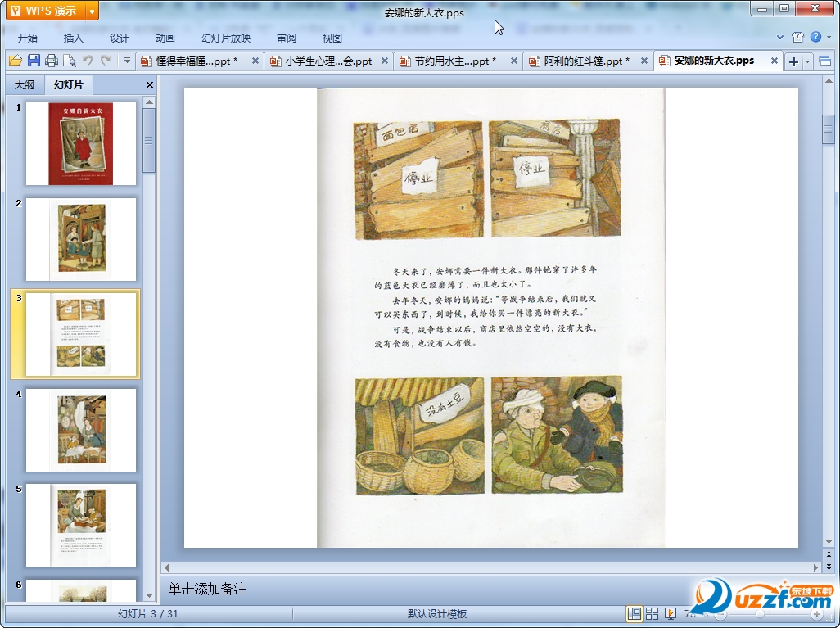This screenshot has height=628, width=840.
Task: Close the 节约用水主...ppt document tab
Action: [514, 61]
